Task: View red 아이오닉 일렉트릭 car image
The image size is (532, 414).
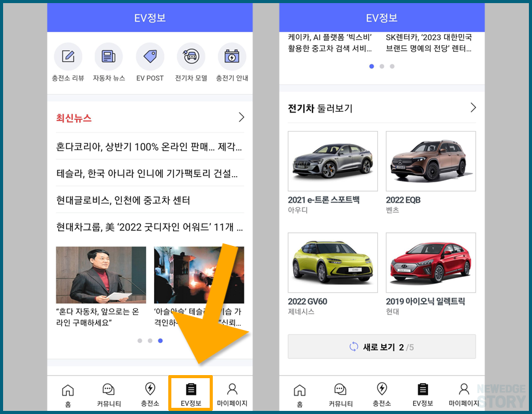Action: click(431, 263)
